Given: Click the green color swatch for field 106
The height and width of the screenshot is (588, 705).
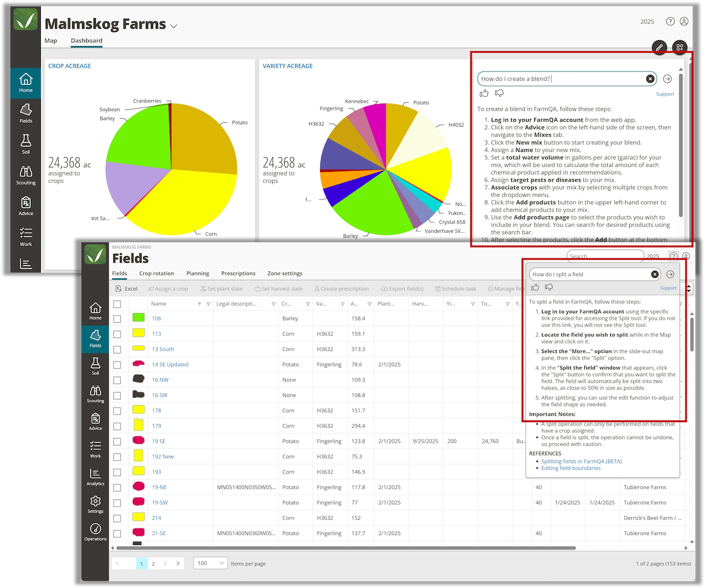Looking at the screenshot, I should pyautogui.click(x=138, y=318).
